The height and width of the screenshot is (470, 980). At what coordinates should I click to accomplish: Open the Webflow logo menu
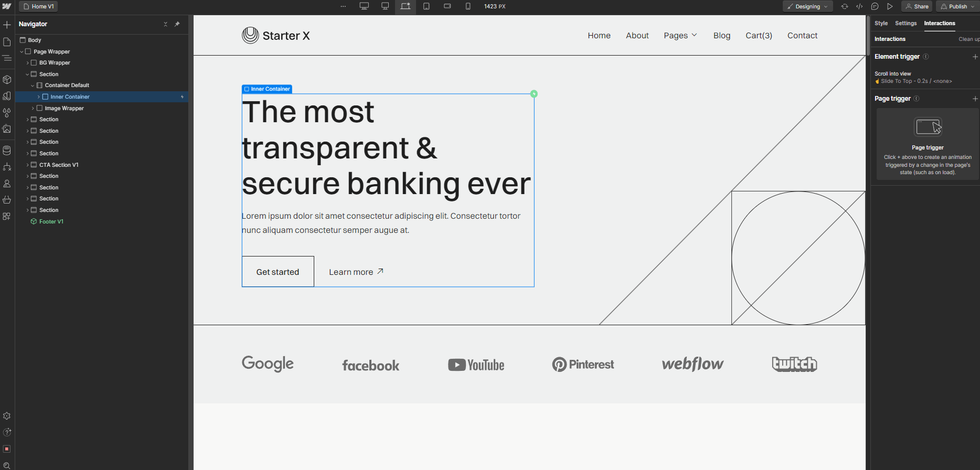pos(7,6)
